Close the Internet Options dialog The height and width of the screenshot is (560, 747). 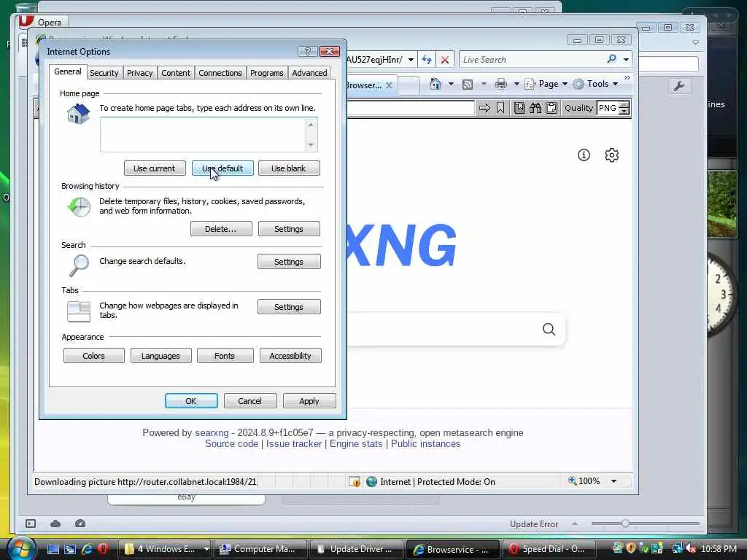[x=329, y=51]
